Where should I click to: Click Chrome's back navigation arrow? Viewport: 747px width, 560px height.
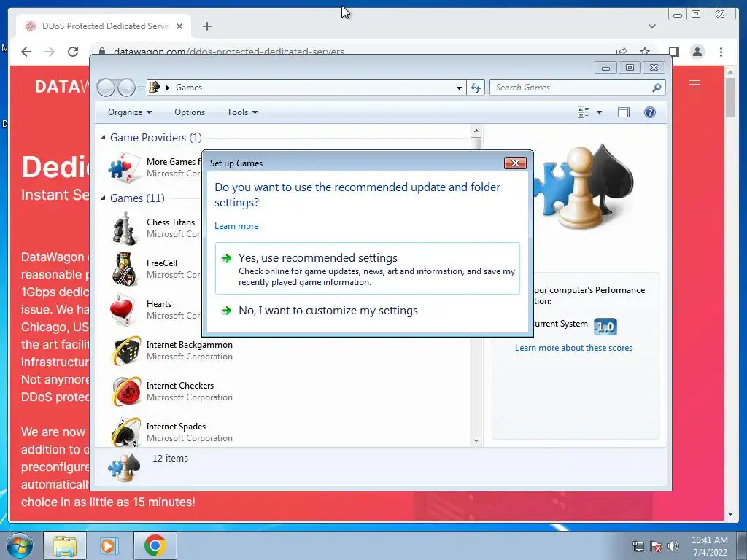click(x=26, y=52)
